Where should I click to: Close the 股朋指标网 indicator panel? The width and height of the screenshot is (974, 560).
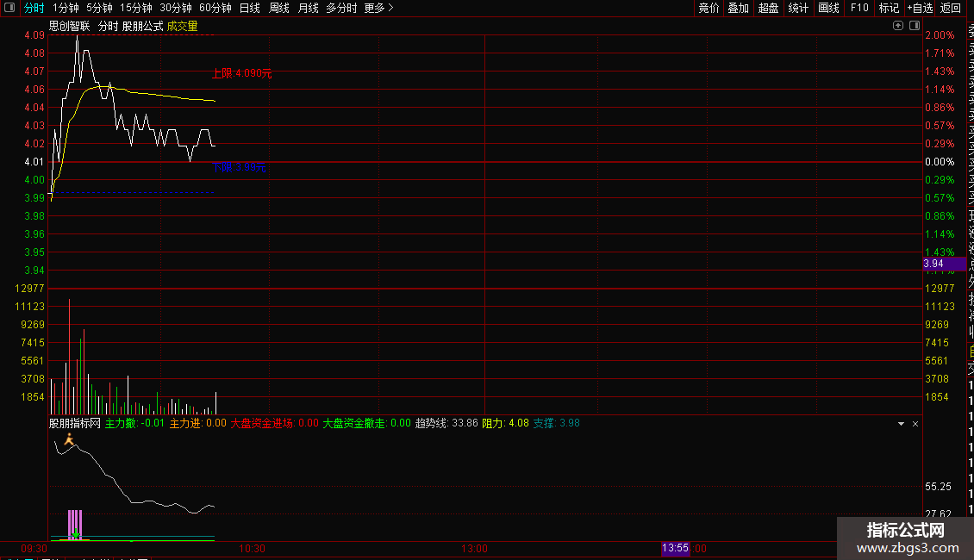pyautogui.click(x=915, y=423)
